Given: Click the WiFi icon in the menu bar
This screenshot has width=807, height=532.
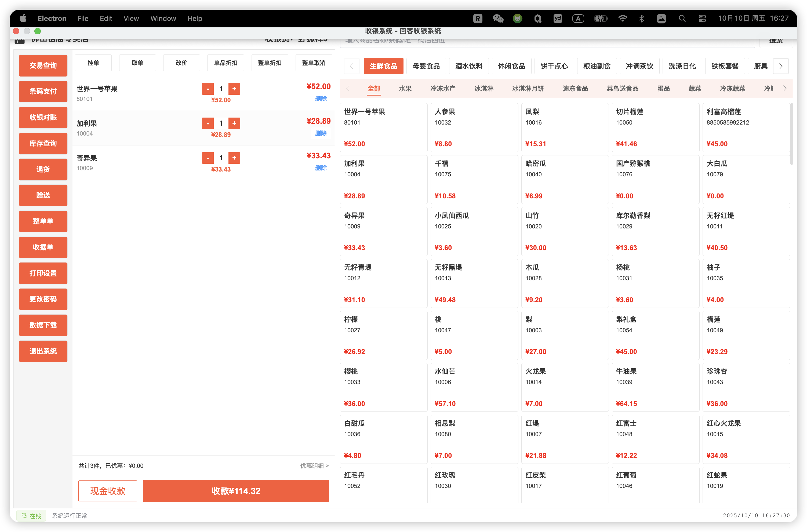Looking at the screenshot, I should pyautogui.click(x=623, y=18).
